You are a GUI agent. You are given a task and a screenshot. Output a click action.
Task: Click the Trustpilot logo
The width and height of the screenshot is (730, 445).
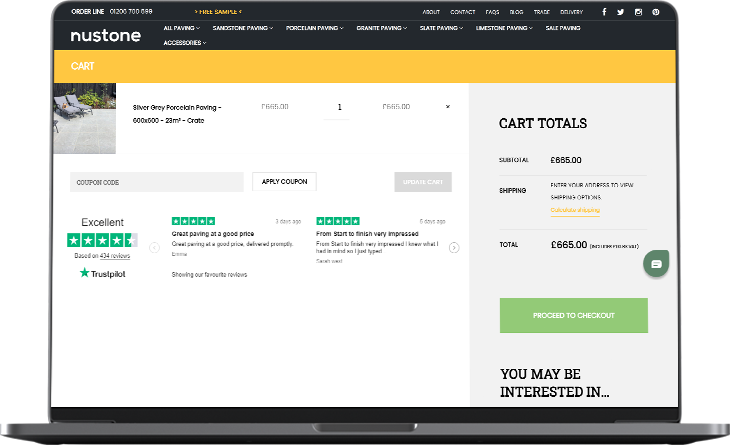(x=102, y=273)
